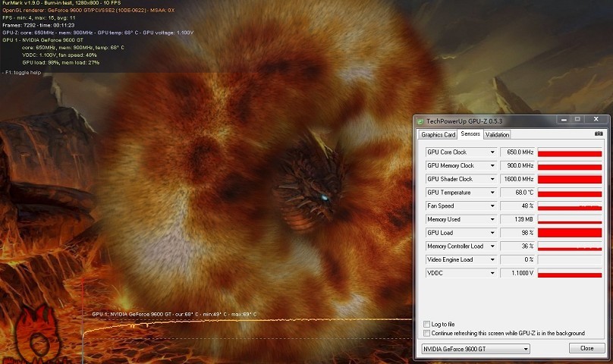Click the FurMark OpenGL renderer line

coord(88,10)
